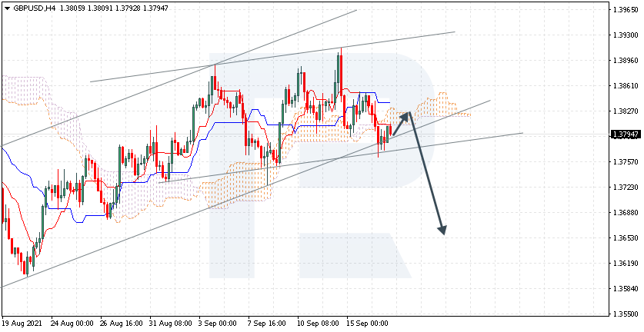Click the 19 Aug 2021 date label
644x332 pixels.
[x=23, y=324]
